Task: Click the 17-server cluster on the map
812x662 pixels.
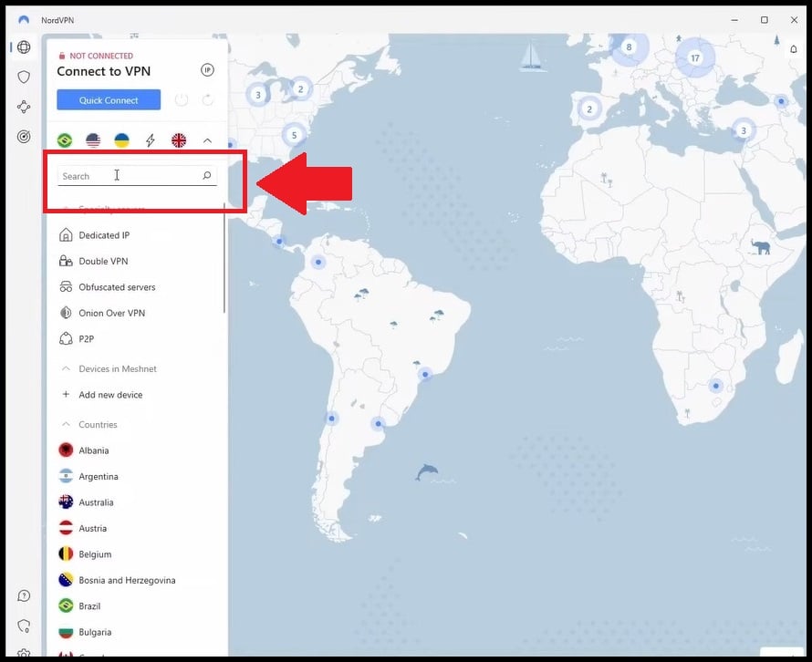Action: point(694,58)
